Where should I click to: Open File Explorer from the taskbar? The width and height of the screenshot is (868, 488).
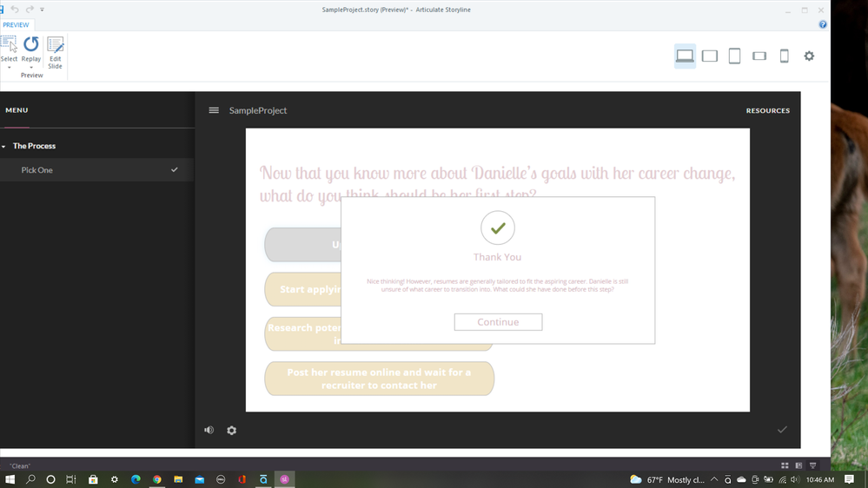(178, 479)
